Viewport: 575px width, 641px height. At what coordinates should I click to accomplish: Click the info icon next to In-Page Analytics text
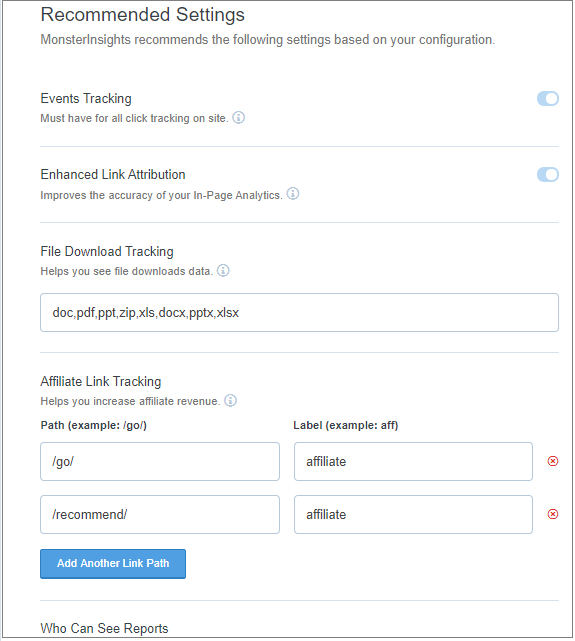[293, 194]
